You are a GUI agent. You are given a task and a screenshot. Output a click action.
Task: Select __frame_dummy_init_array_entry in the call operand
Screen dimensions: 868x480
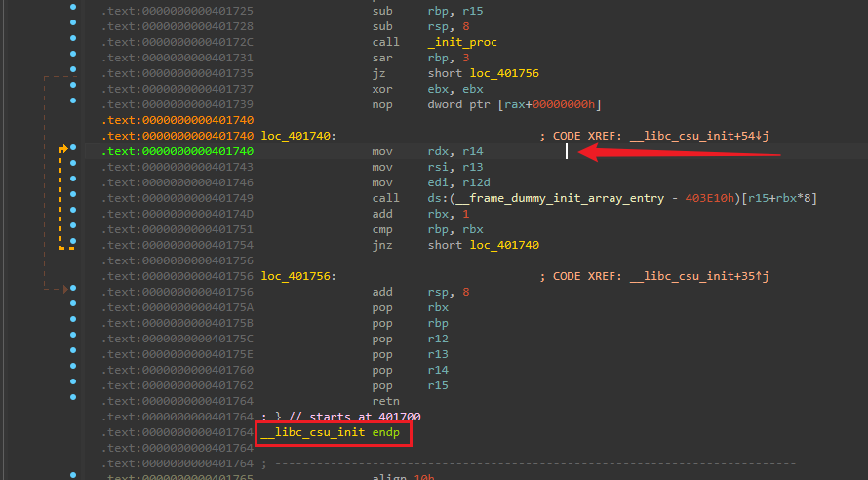pyautogui.click(x=560, y=198)
